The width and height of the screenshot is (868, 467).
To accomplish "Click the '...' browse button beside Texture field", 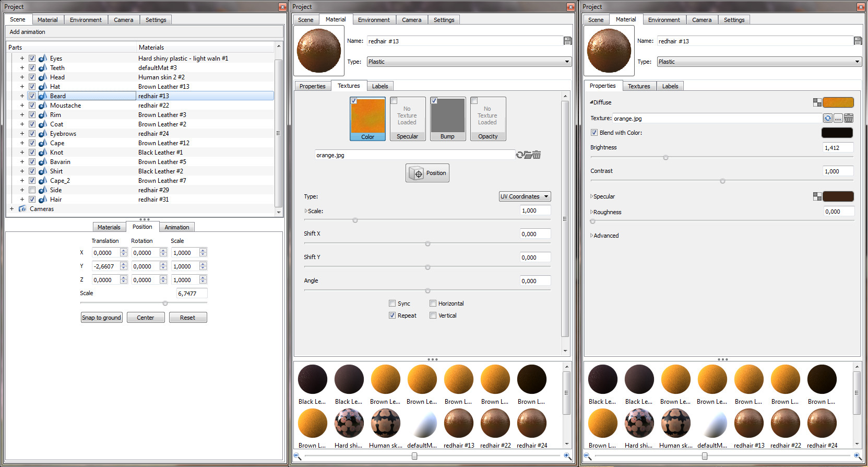I will 838,119.
